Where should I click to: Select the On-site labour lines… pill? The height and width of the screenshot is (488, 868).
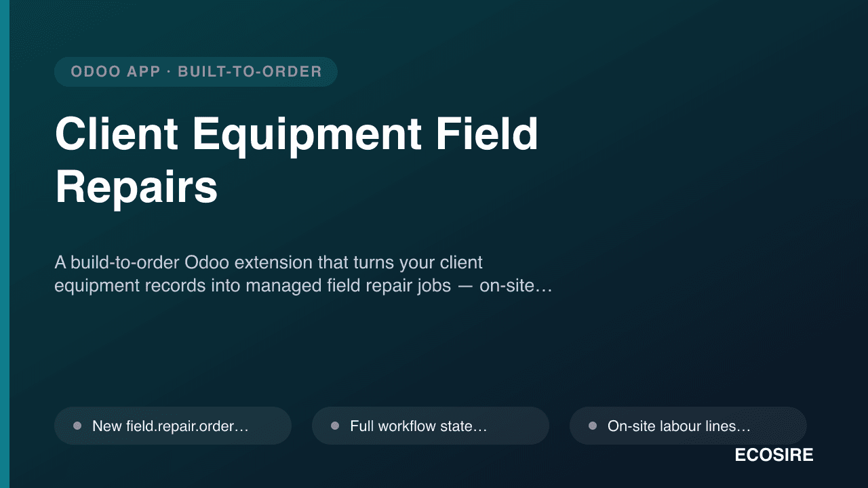pyautogui.click(x=688, y=426)
